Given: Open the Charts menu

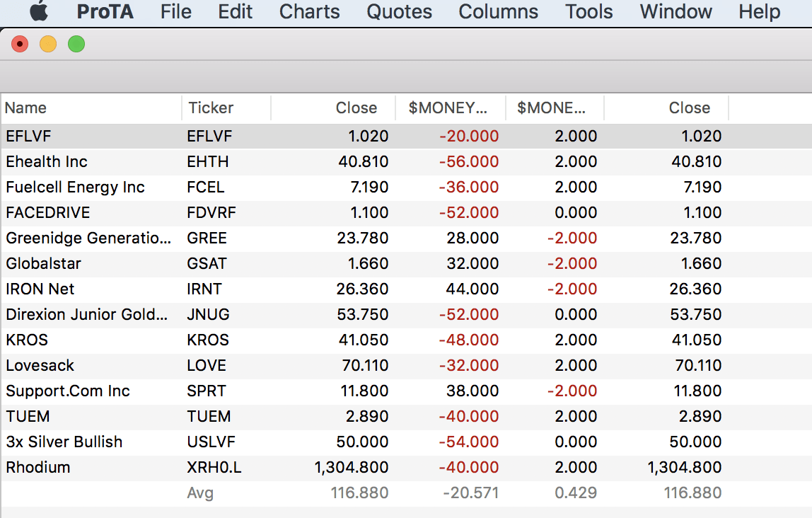Looking at the screenshot, I should click(x=309, y=11).
